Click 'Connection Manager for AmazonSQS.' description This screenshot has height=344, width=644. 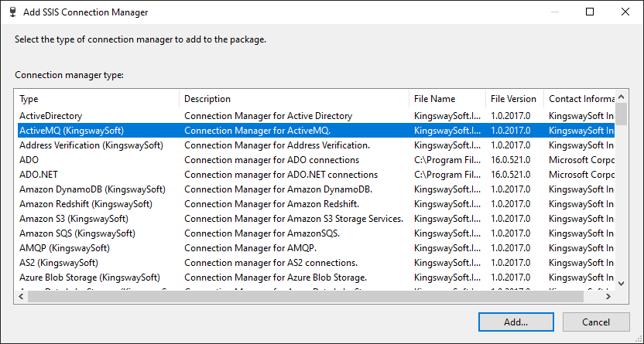(x=262, y=233)
